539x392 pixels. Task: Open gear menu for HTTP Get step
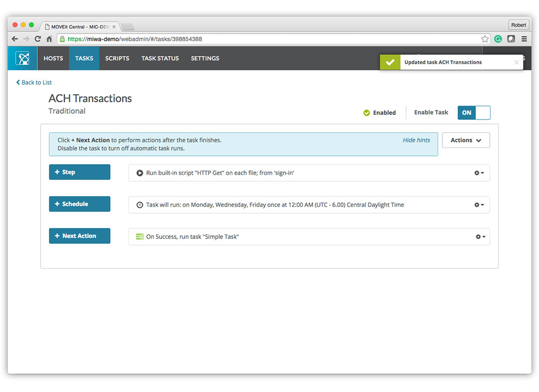point(479,173)
